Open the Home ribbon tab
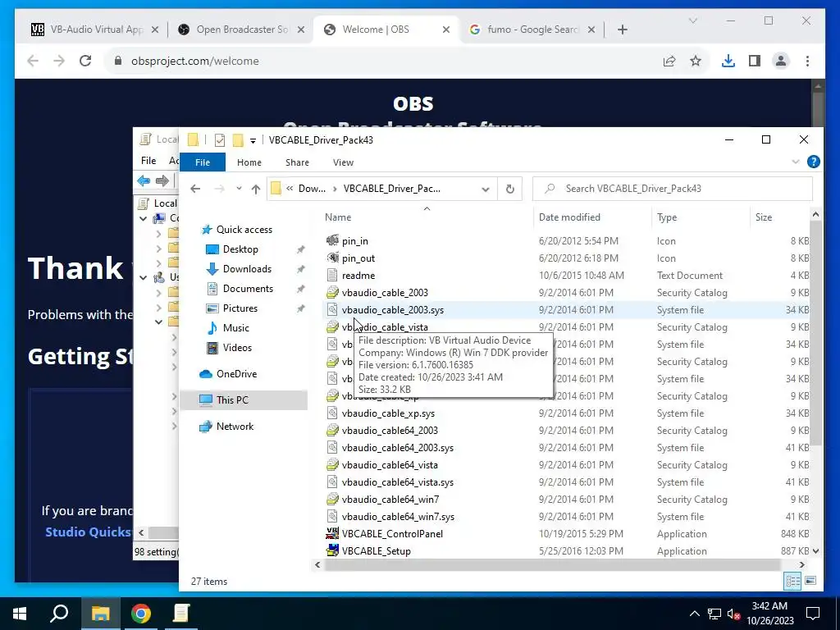This screenshot has width=840, height=630. coord(249,162)
